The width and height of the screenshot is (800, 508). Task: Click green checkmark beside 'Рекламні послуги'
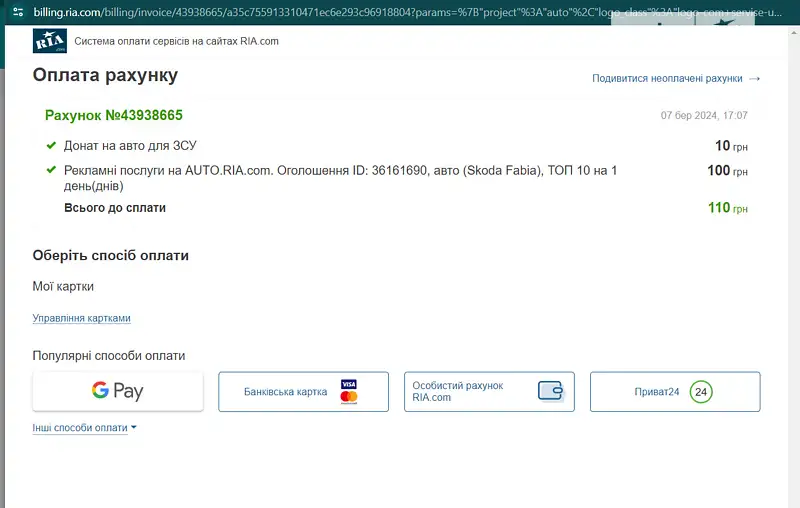[x=51, y=169]
